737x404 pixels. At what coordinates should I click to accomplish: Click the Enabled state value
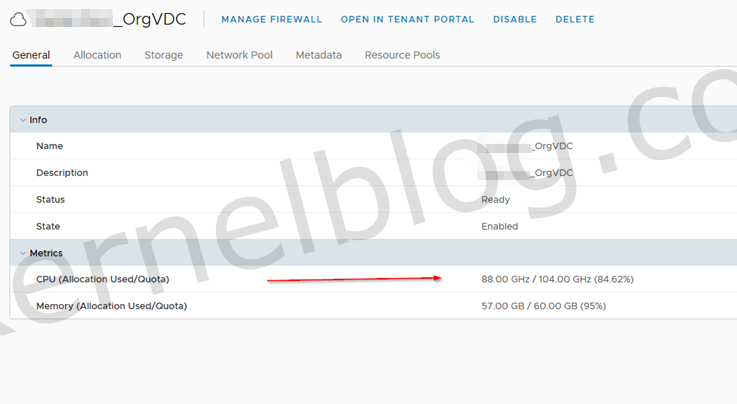coord(499,226)
